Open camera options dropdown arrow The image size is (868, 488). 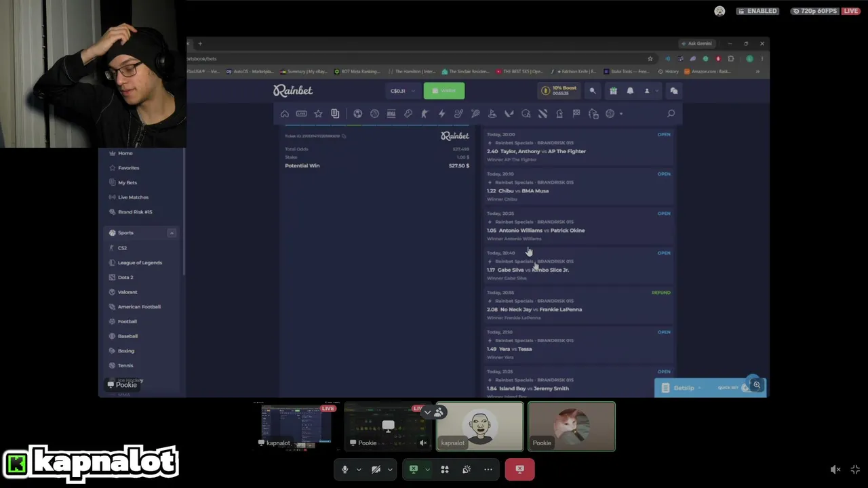click(389, 469)
